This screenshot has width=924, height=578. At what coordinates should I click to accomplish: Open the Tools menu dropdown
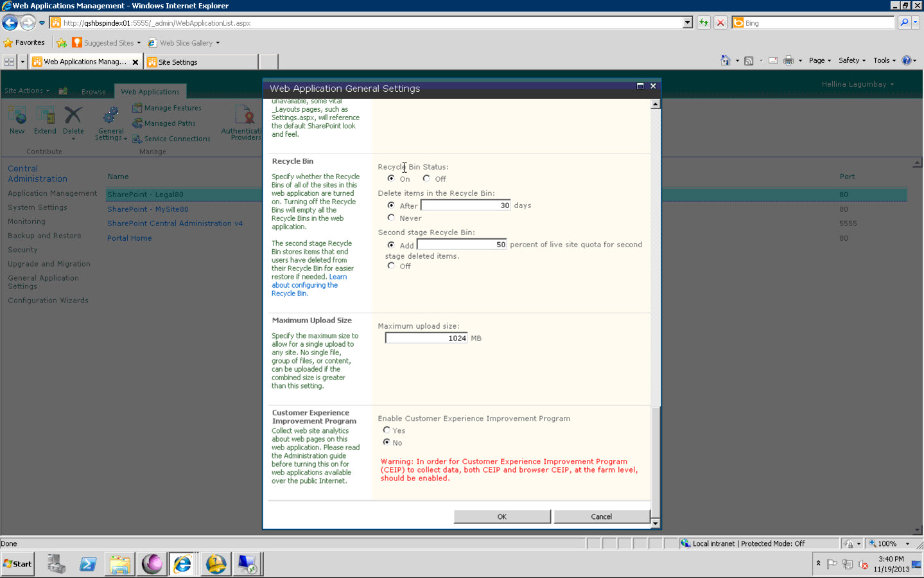(x=884, y=60)
